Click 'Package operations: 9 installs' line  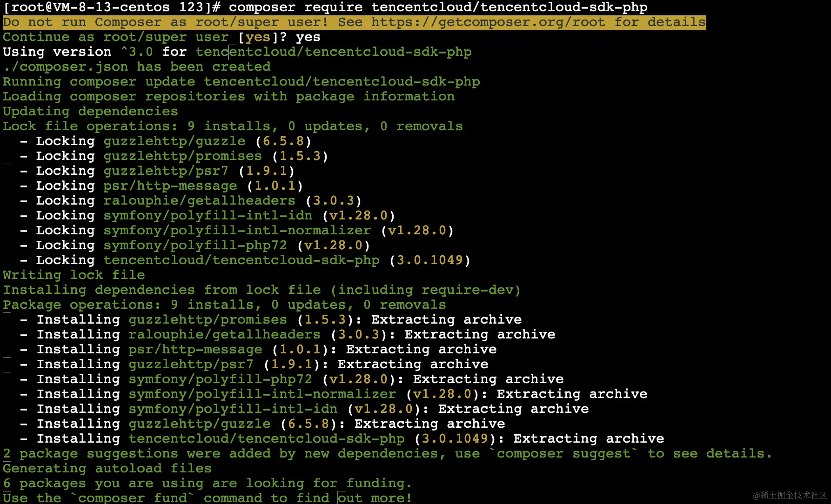click(x=225, y=305)
